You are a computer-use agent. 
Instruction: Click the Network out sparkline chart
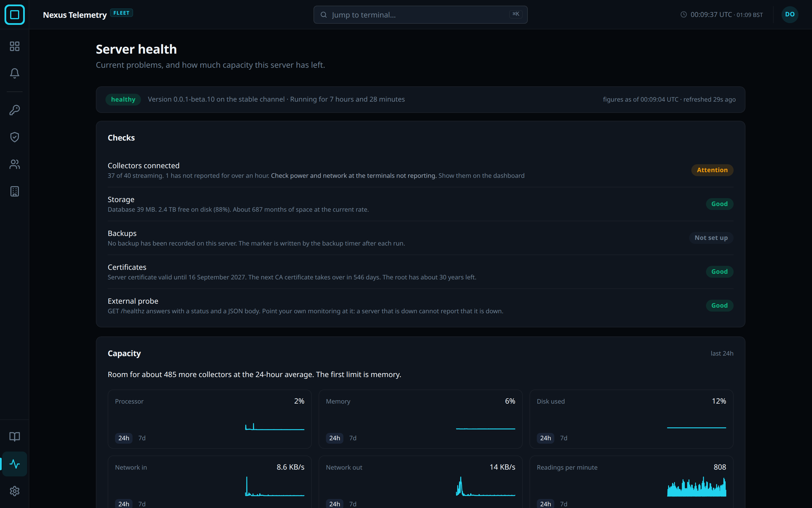[x=486, y=486]
